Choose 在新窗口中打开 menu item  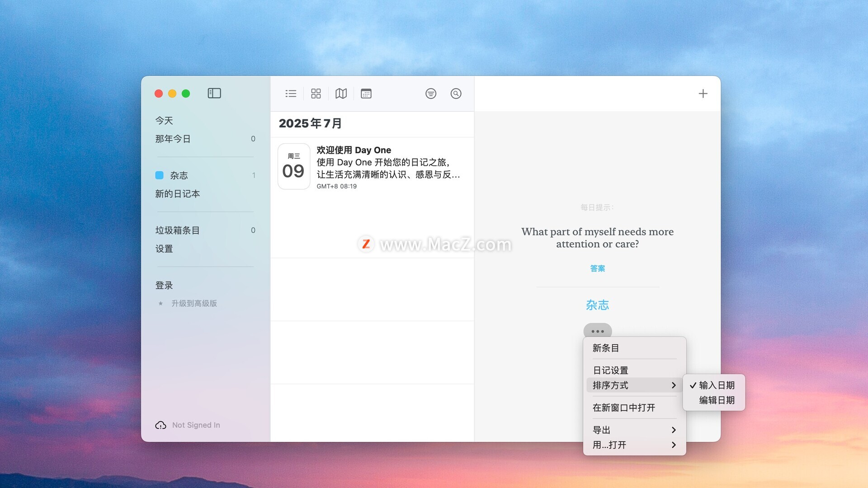(635, 408)
